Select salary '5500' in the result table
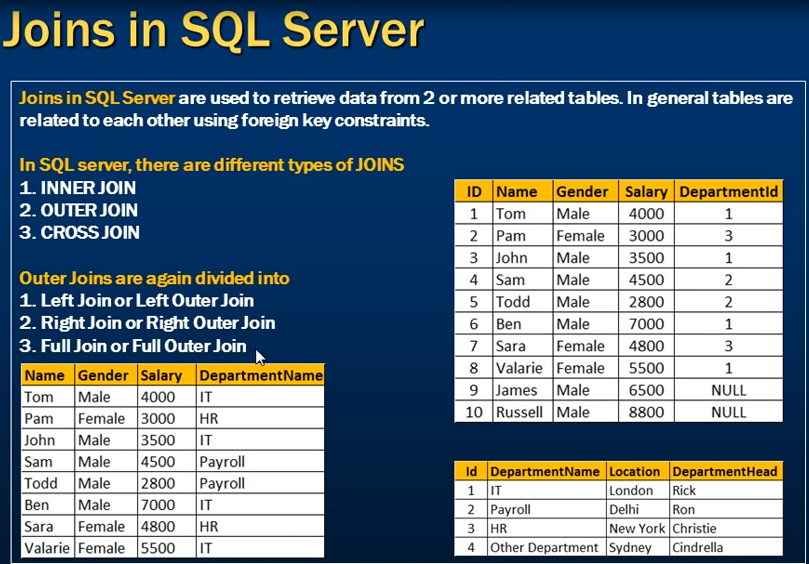Screen dimensions: 809x564 (167, 548)
